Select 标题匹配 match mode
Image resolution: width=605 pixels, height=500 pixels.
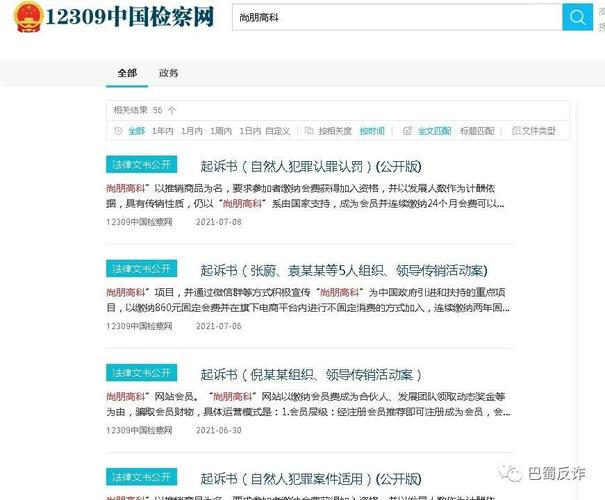tap(477, 131)
